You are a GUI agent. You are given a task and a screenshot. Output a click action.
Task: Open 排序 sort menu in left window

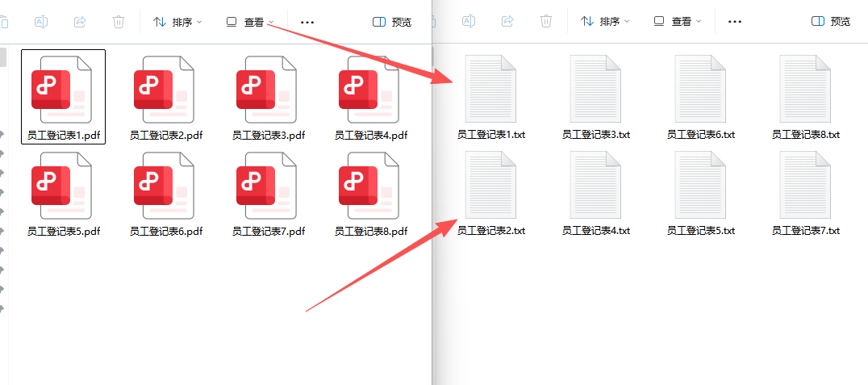click(177, 22)
